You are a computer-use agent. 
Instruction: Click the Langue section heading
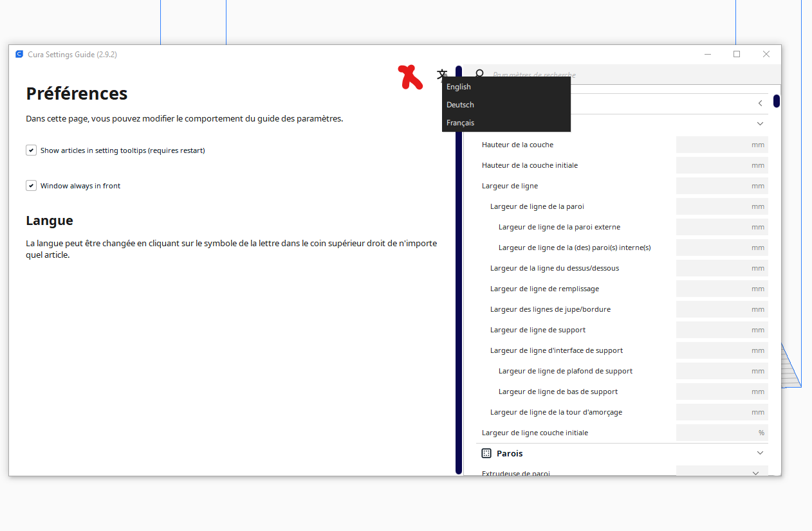click(50, 221)
